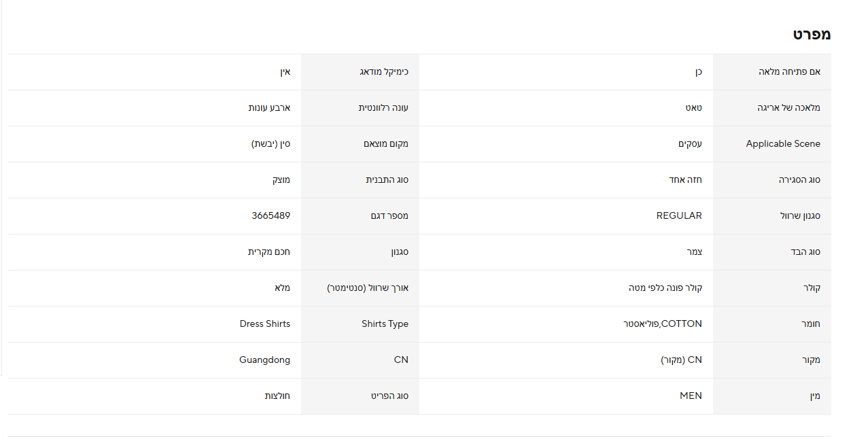The width and height of the screenshot is (868, 437).
Task: Click the סגנון שרוול label cell
Action: [x=800, y=215]
